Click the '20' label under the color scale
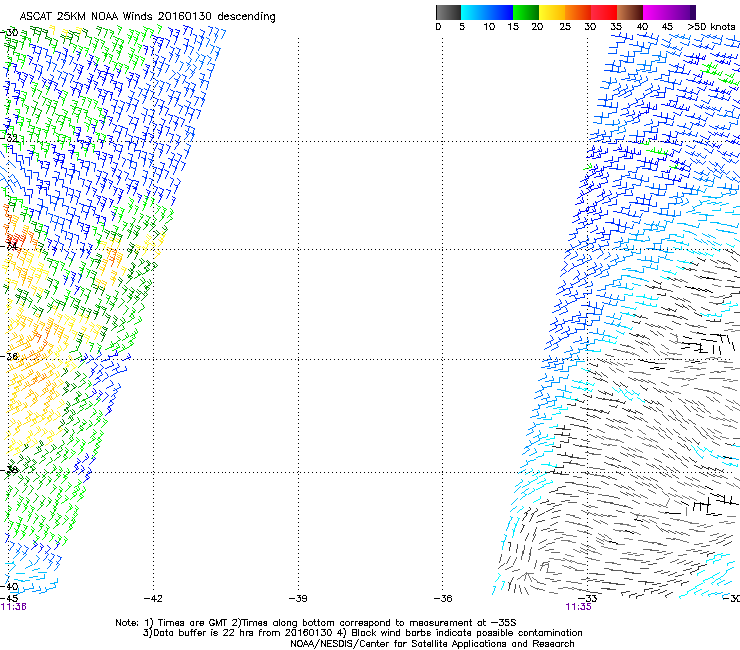This screenshot has height=650, width=740. [x=537, y=27]
